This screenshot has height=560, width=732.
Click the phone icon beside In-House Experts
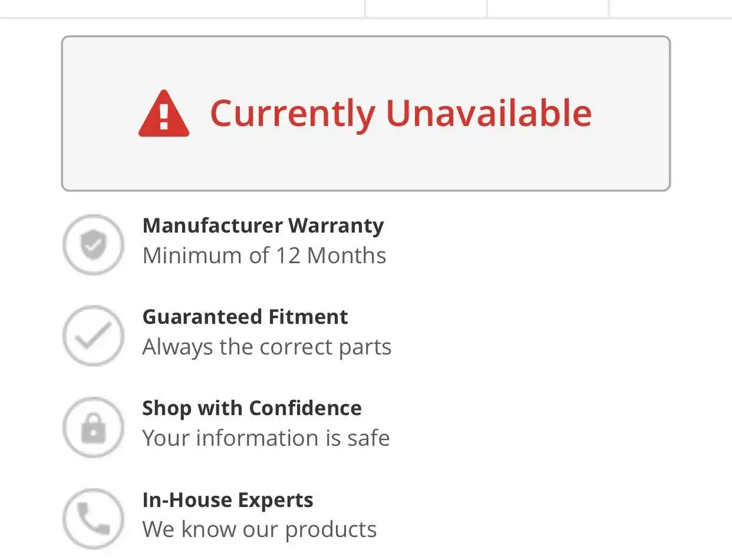(93, 519)
